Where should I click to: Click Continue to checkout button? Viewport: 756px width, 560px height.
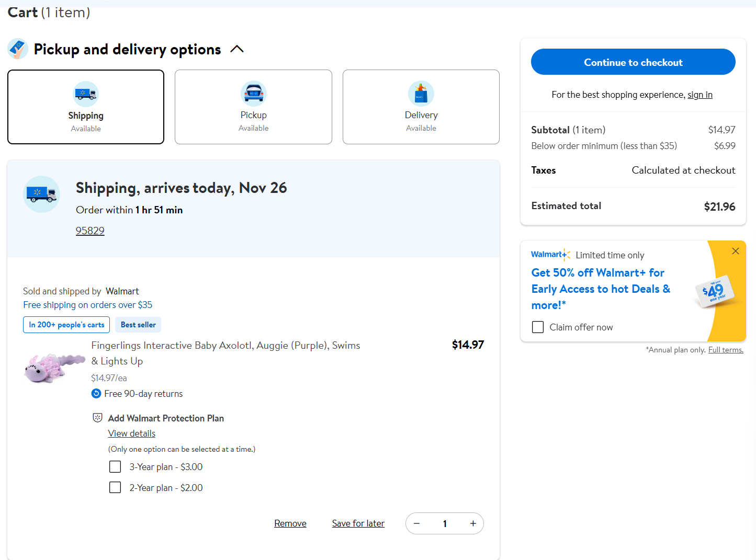coord(633,62)
